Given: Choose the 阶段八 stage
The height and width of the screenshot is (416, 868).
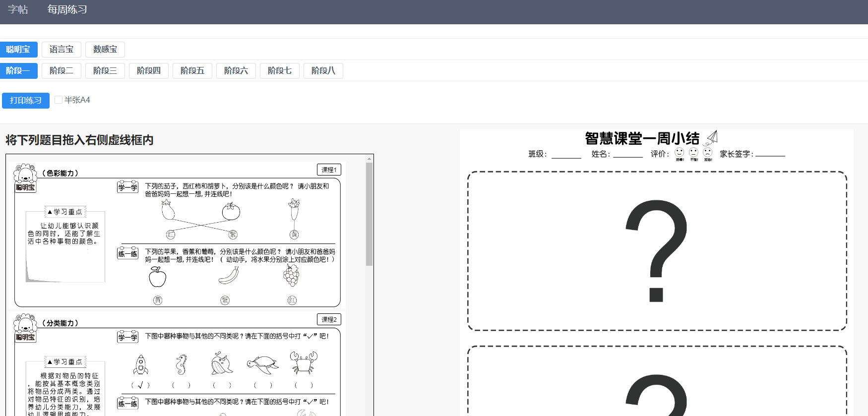Looking at the screenshot, I should point(323,71).
